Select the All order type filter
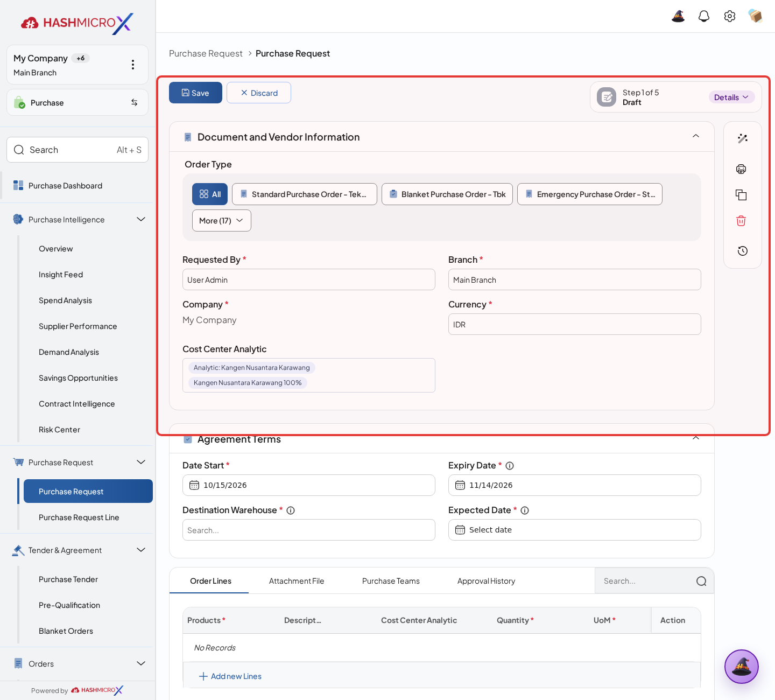Screen dimensions: 775x700 [210, 194]
